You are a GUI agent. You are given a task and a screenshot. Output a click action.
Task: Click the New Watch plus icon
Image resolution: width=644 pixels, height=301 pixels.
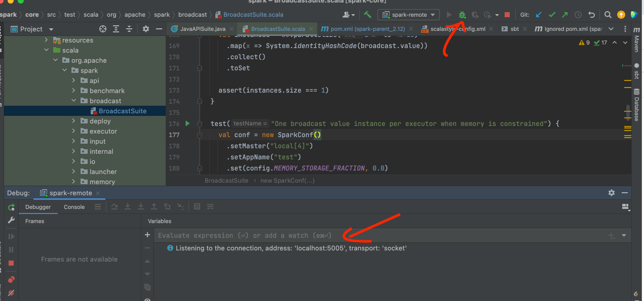click(x=147, y=235)
